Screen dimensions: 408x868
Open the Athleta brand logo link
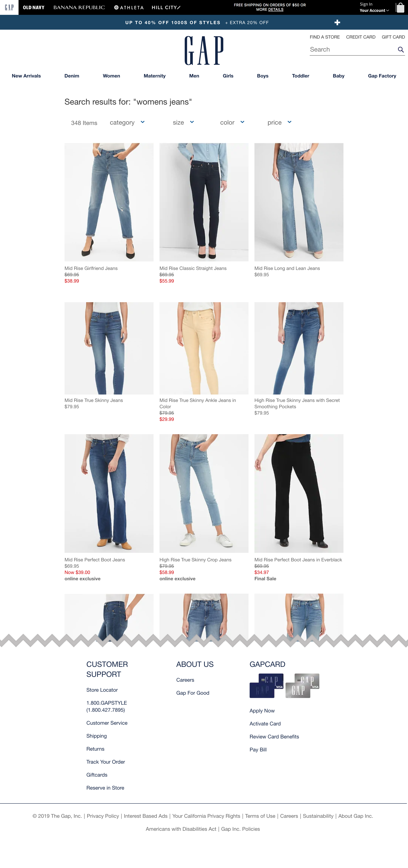pyautogui.click(x=129, y=7)
